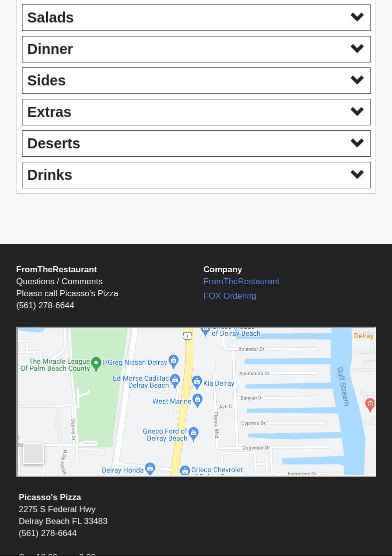This screenshot has width=392, height=556.
Task: Open the FromTheRestaurant company link
Action: click(241, 281)
